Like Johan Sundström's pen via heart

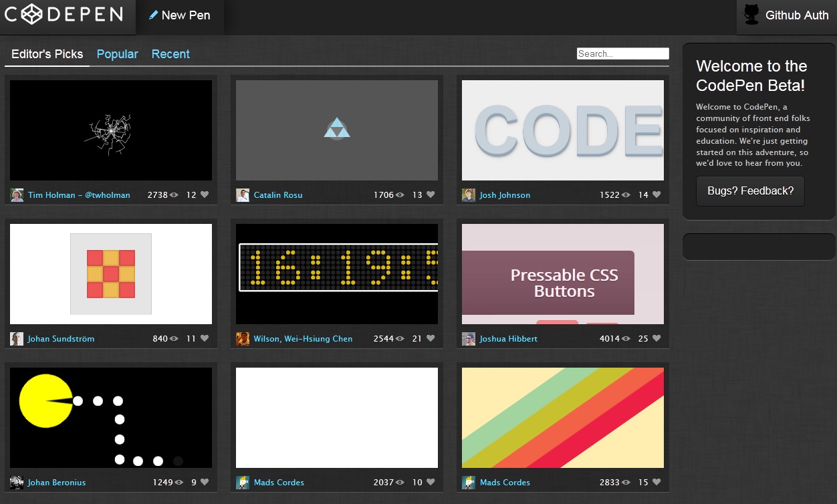[205, 339]
